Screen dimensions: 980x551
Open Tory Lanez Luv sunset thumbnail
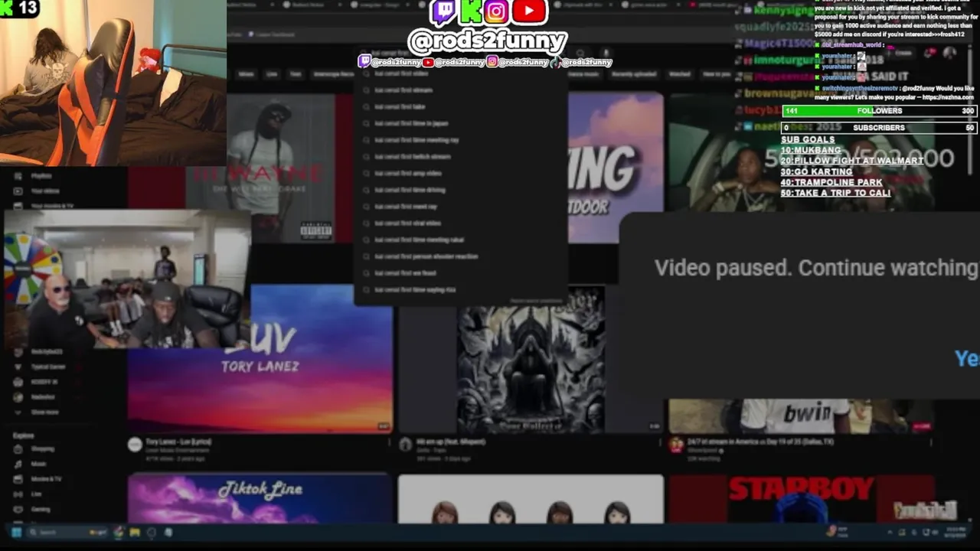(260, 358)
